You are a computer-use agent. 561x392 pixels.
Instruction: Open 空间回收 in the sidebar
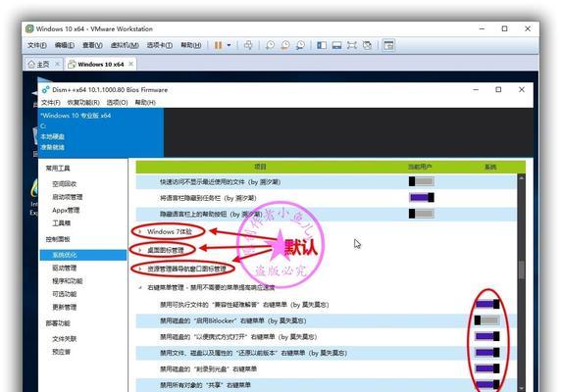[x=65, y=184]
